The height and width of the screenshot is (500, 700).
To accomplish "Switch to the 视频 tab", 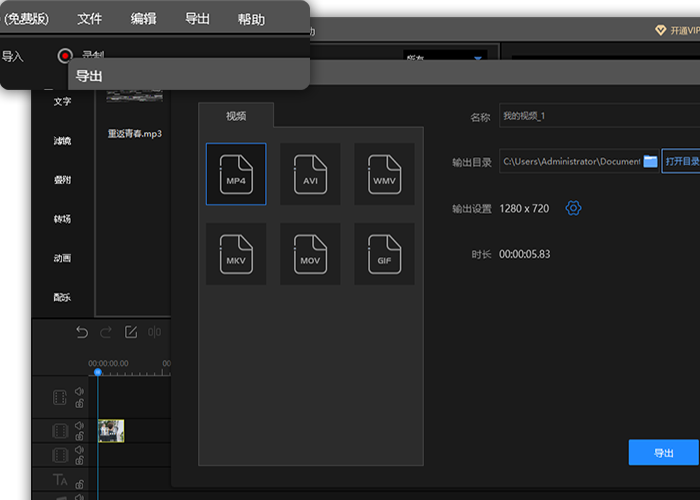I will (236, 116).
